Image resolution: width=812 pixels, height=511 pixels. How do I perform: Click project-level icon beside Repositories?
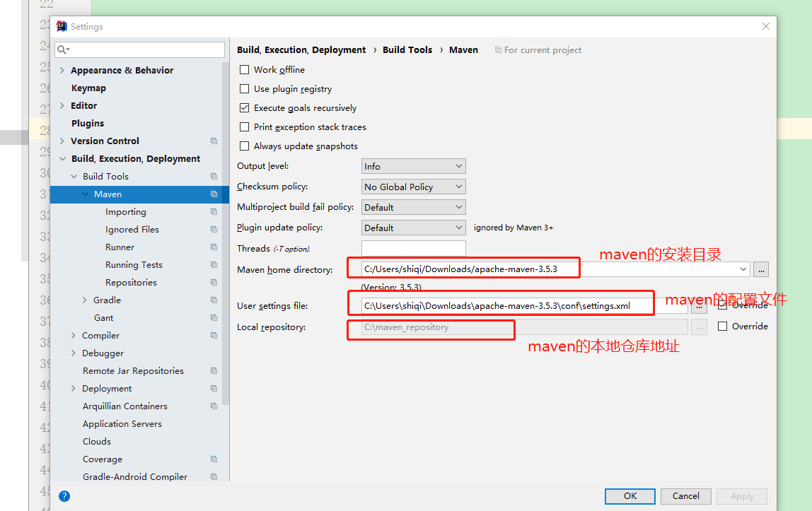(x=214, y=283)
